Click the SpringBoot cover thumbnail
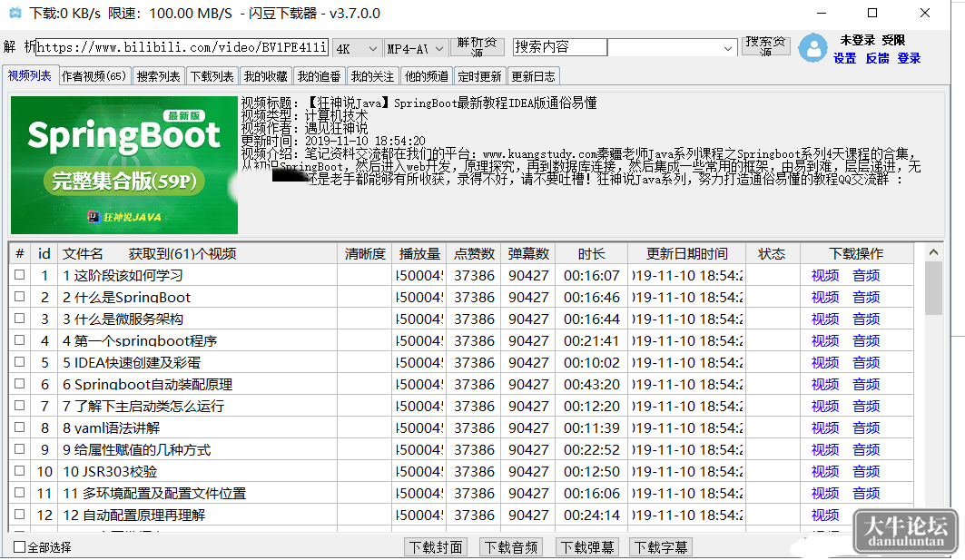The width and height of the screenshot is (965, 560). 124,165
